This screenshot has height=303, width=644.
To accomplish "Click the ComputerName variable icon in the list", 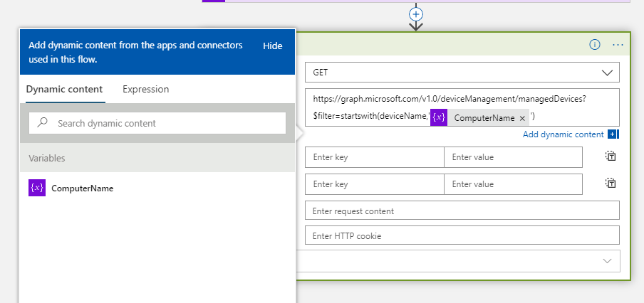I will 37,188.
